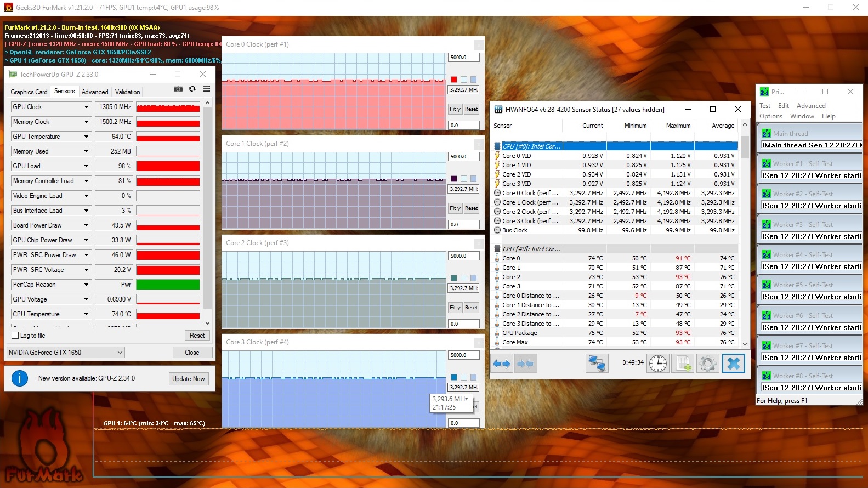Switch to the Graphics Card tab

(29, 92)
